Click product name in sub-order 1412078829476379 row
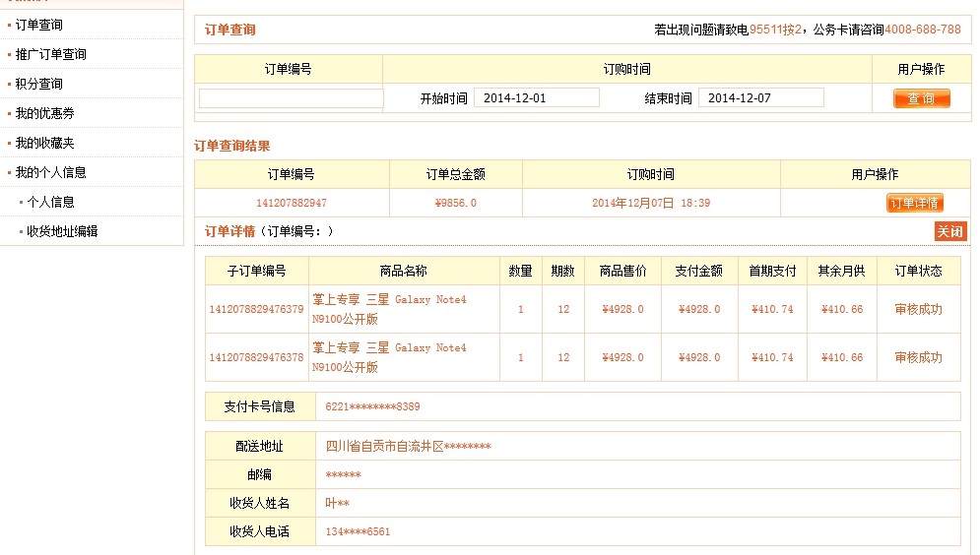Viewport: 980px width, 555px height. (389, 309)
